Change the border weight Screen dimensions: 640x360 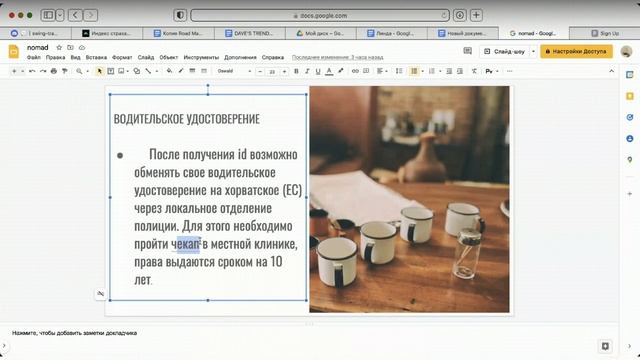(x=192, y=71)
